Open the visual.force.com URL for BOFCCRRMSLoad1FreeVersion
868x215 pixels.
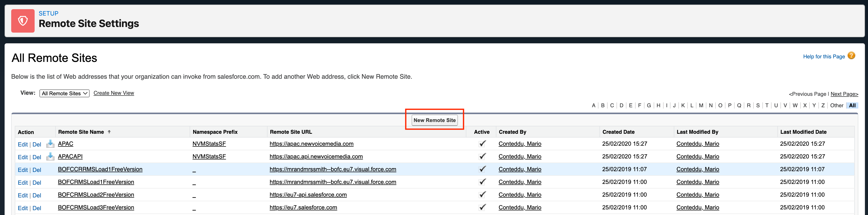coord(333,169)
